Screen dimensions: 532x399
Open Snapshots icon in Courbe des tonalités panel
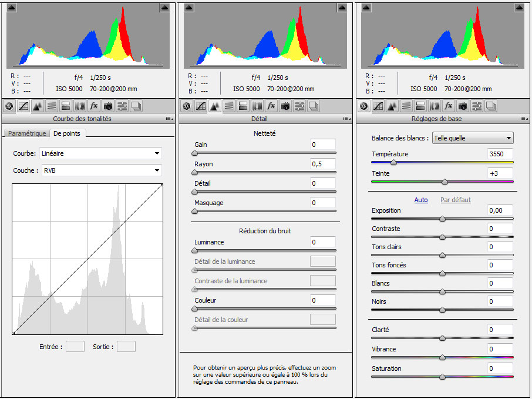pos(136,106)
